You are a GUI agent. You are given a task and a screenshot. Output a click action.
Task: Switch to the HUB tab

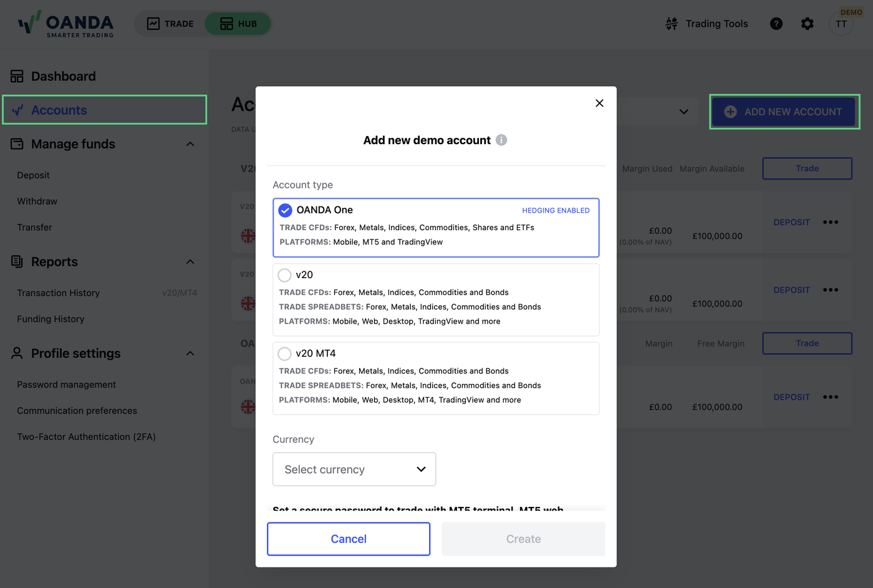(238, 24)
